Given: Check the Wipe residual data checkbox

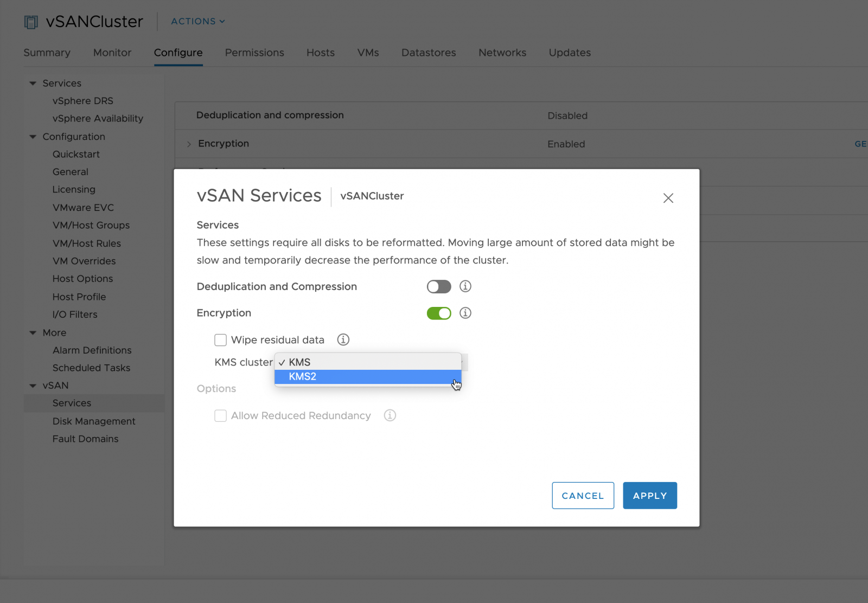Looking at the screenshot, I should (220, 340).
